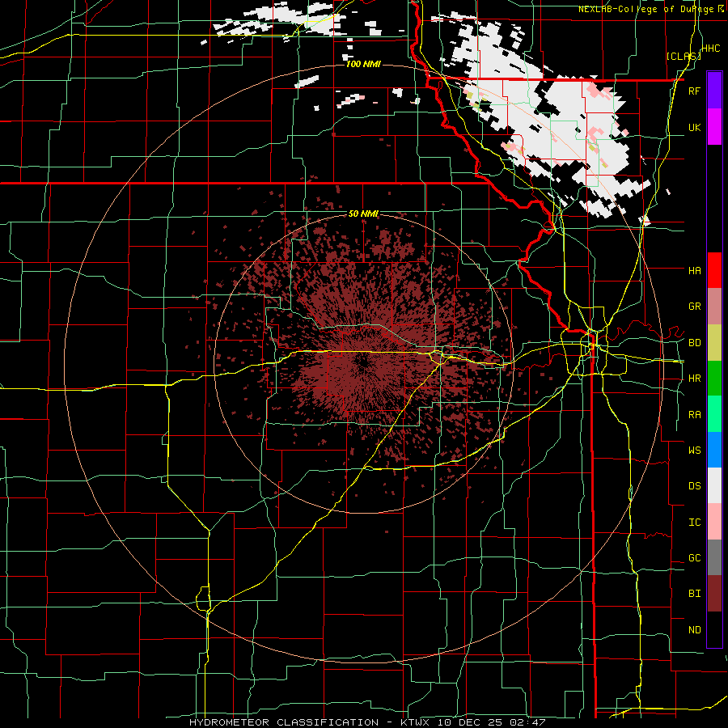The height and width of the screenshot is (728, 728).
Task: Click the RA legend label
Action: coord(694,415)
